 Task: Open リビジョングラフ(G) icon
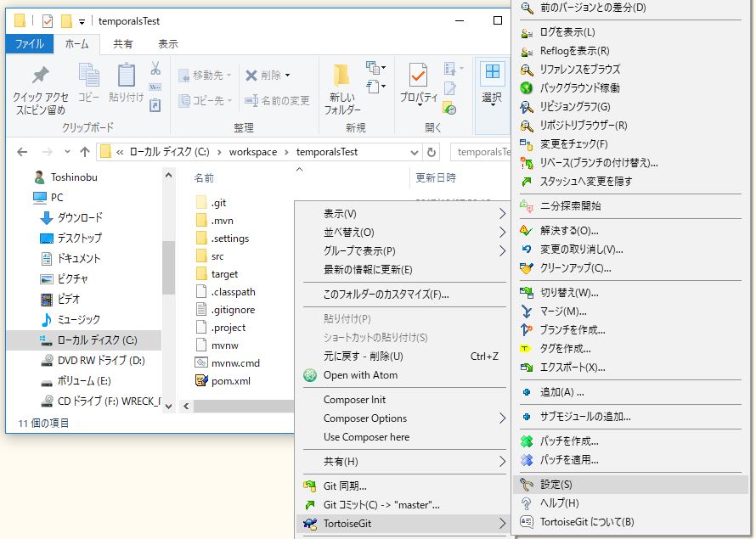[527, 107]
